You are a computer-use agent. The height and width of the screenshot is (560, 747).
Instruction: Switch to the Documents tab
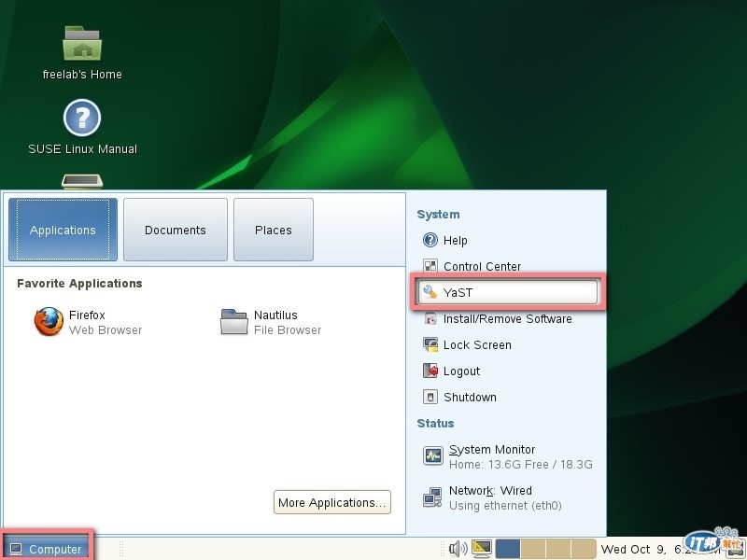click(176, 230)
